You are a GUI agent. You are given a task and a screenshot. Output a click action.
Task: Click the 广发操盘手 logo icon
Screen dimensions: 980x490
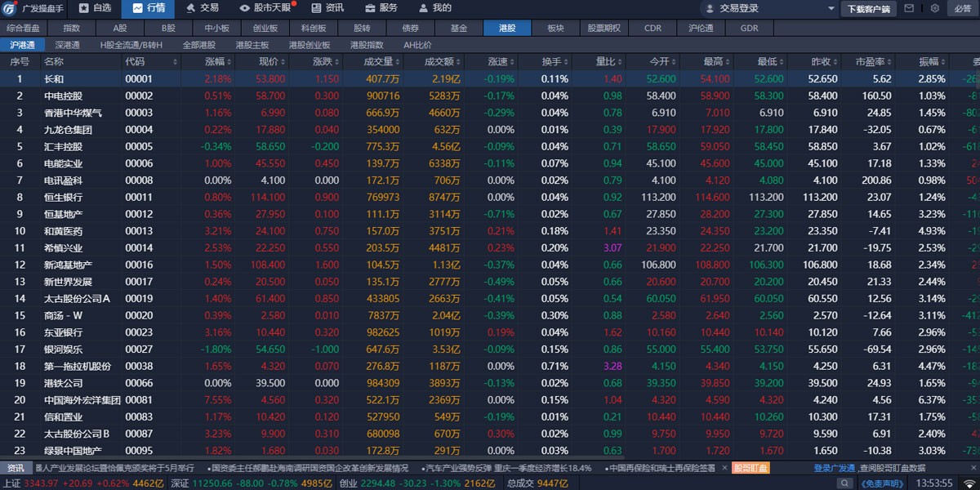(9, 8)
